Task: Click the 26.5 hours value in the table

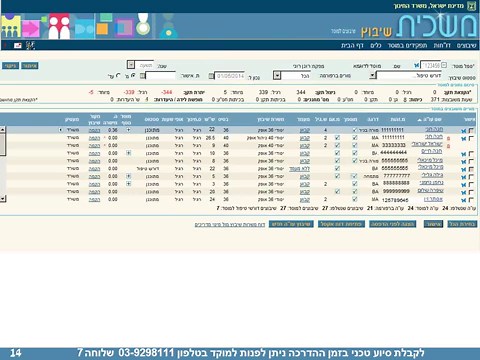Action: click(x=210, y=138)
